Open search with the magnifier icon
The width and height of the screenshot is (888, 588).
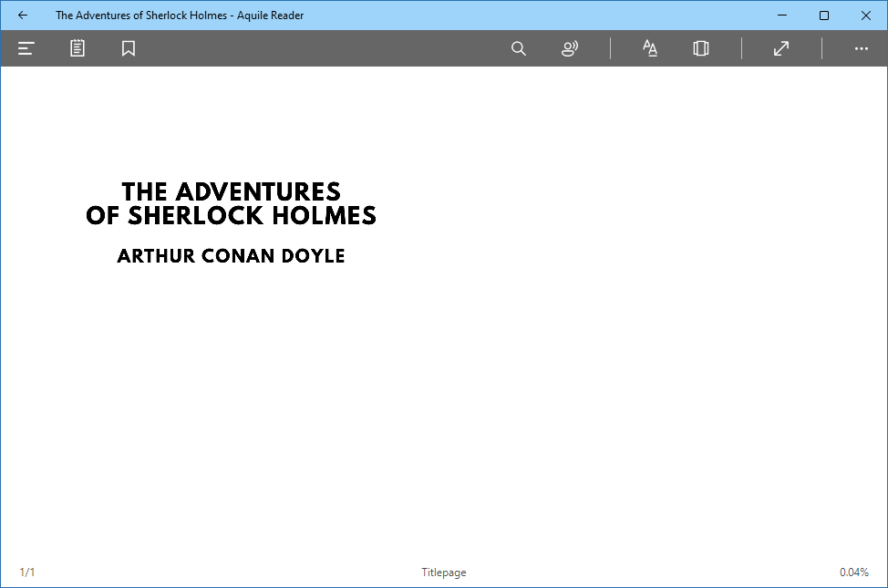coord(518,48)
